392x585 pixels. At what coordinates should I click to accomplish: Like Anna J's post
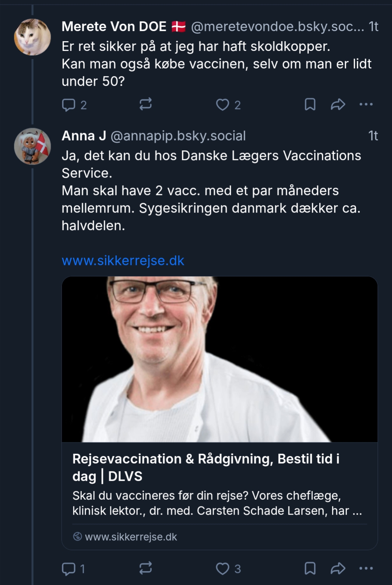tap(223, 569)
